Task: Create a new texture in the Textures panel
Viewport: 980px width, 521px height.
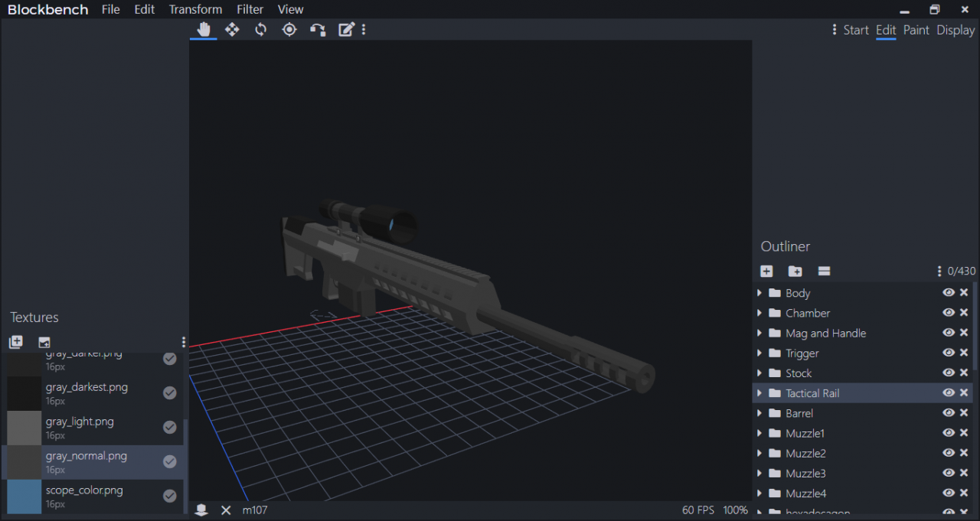Action: point(15,342)
